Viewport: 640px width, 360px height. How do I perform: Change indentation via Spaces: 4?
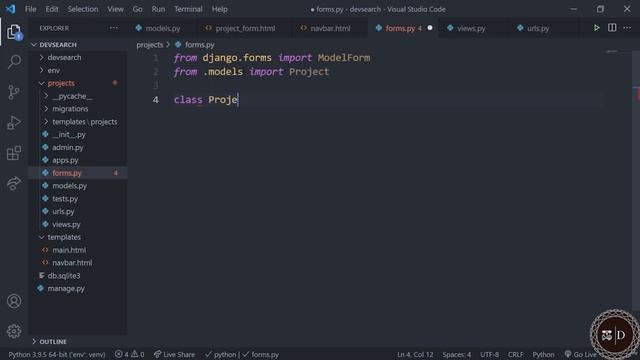457,354
